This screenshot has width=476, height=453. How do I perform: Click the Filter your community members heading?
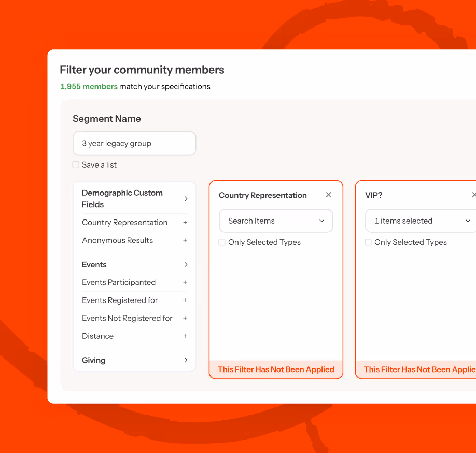click(142, 70)
